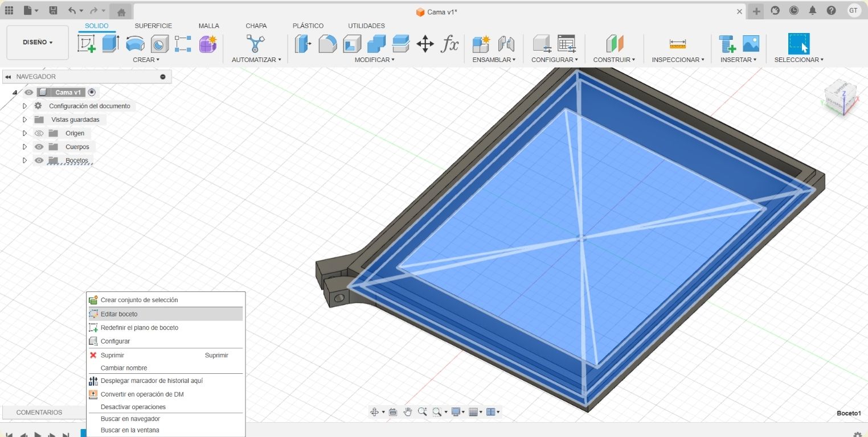
Task: Expand the Cuerpos folder node
Action: [x=24, y=147]
